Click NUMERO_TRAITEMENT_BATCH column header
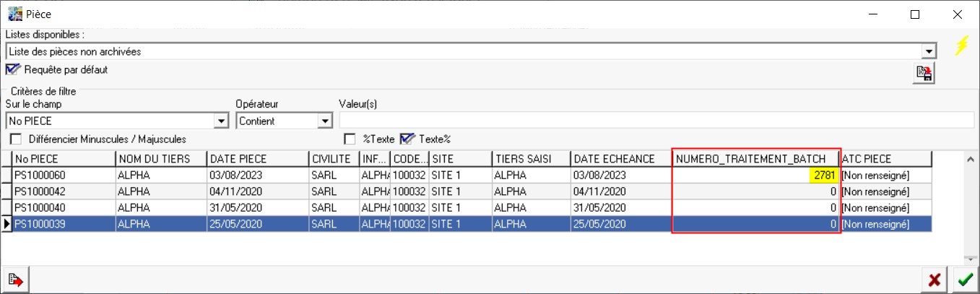980x294 pixels. tap(755, 159)
